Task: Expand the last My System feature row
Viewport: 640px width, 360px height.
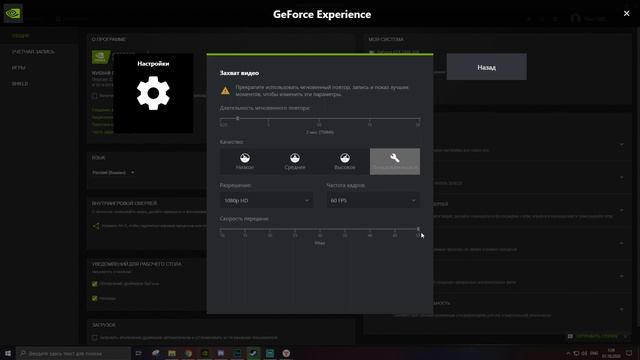Action: (622, 309)
